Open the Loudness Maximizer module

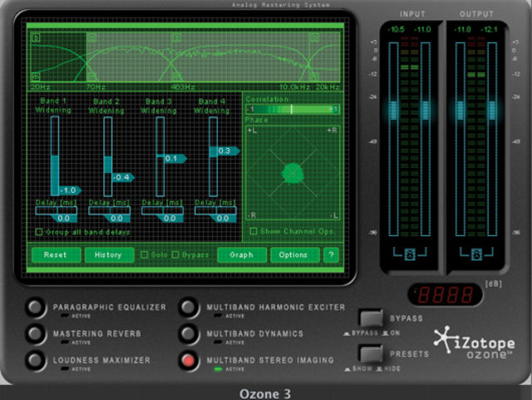[x=35, y=360]
